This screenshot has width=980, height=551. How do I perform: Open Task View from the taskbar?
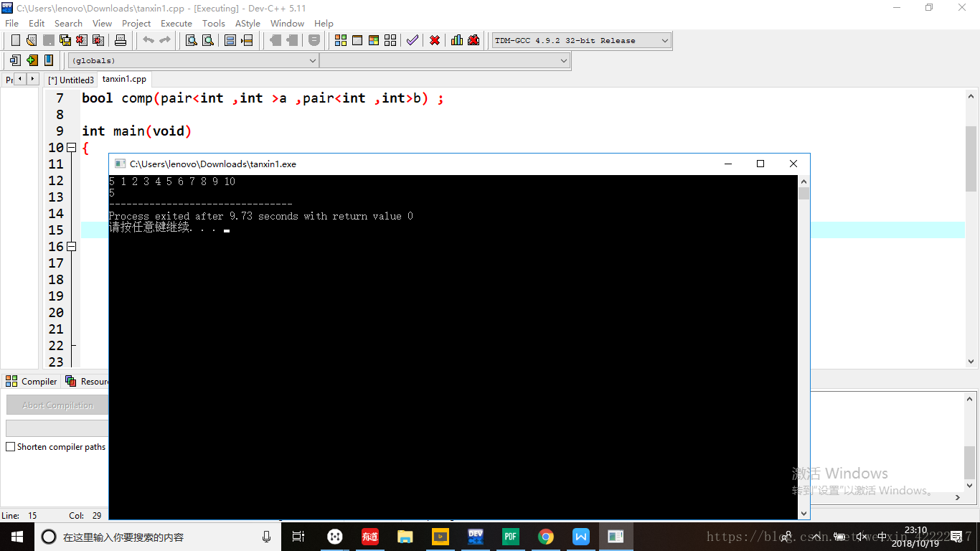pos(298,536)
